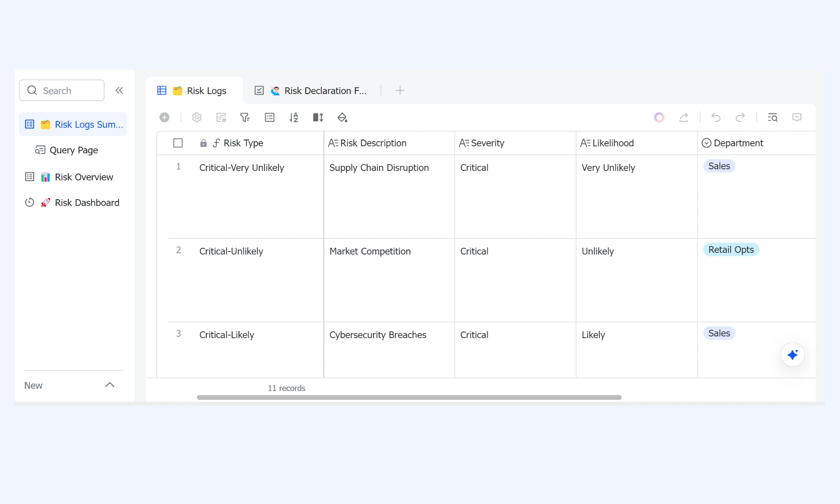Open the group records icon
This screenshot has width=840, height=504.
tap(270, 118)
